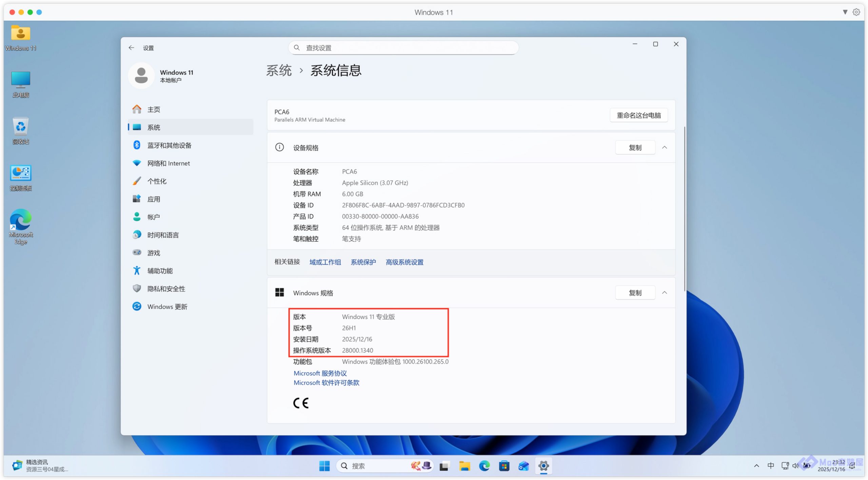Open Microsoft Store from taskbar
The image size is (868, 480).
(x=504, y=466)
